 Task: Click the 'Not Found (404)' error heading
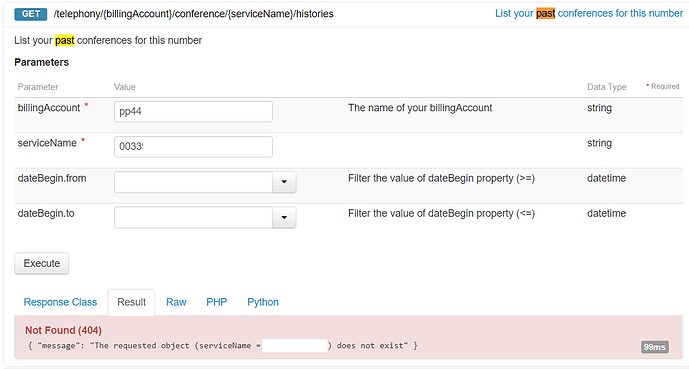[x=63, y=330]
